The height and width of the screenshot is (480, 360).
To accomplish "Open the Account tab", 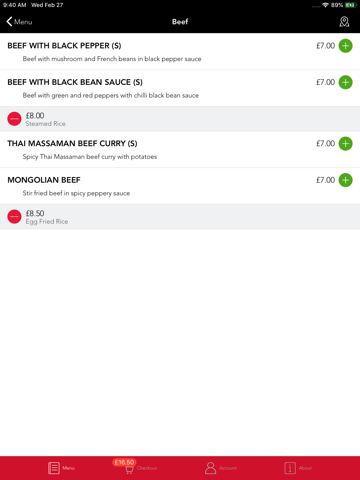I will tap(221, 468).
